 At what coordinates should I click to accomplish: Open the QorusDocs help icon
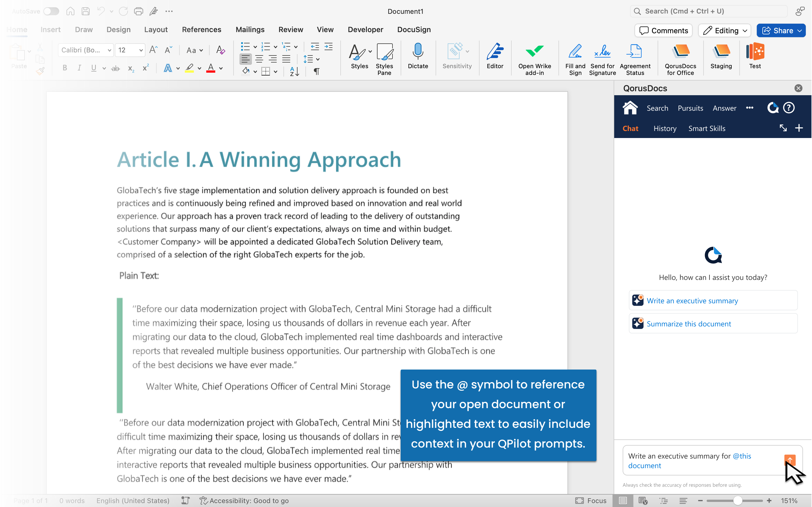pyautogui.click(x=789, y=108)
